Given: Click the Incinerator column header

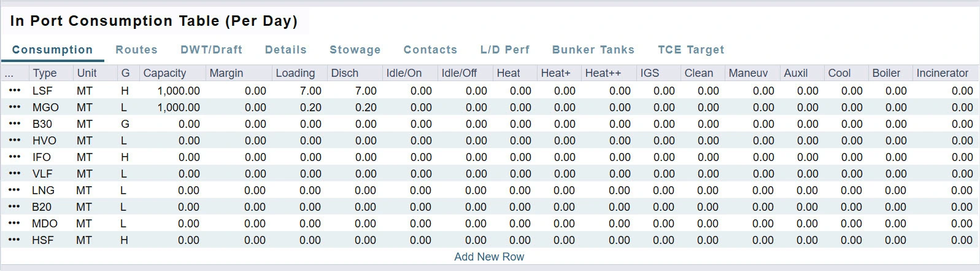Looking at the screenshot, I should pos(946,73).
